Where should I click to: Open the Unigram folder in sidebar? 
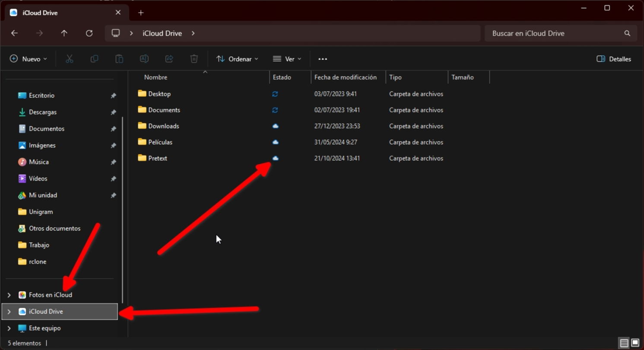tap(41, 212)
